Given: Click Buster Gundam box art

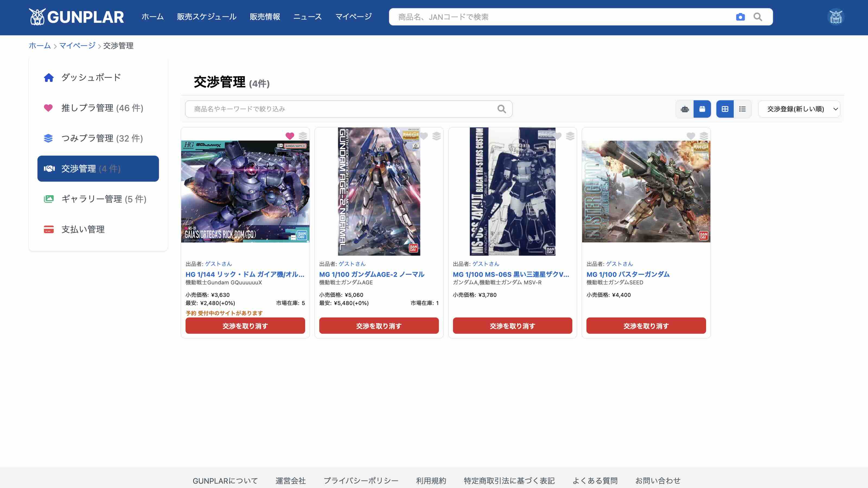Looking at the screenshot, I should 646,192.
